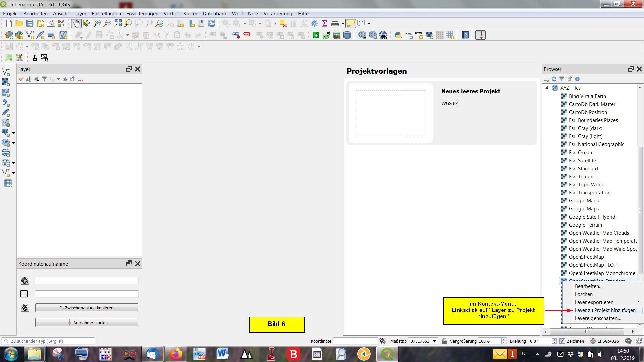Open the Python console icon
The image size is (644, 362).
tap(398, 35)
